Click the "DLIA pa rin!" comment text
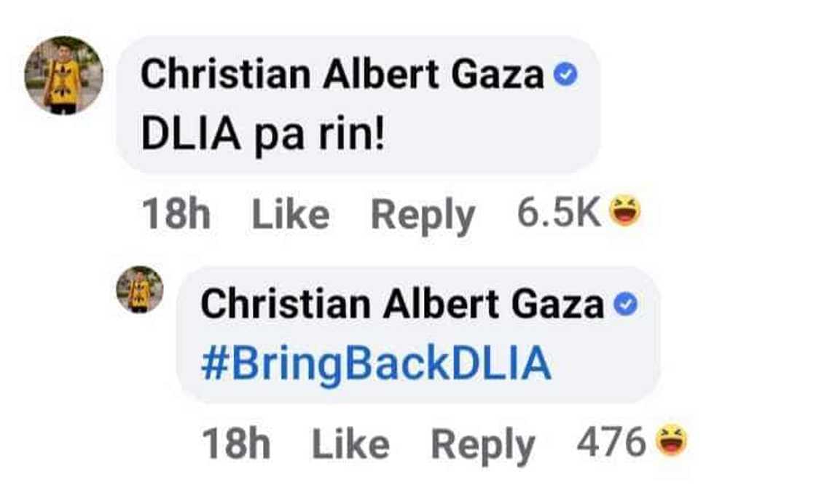Viewport: 816px width, 504px height. (262, 136)
